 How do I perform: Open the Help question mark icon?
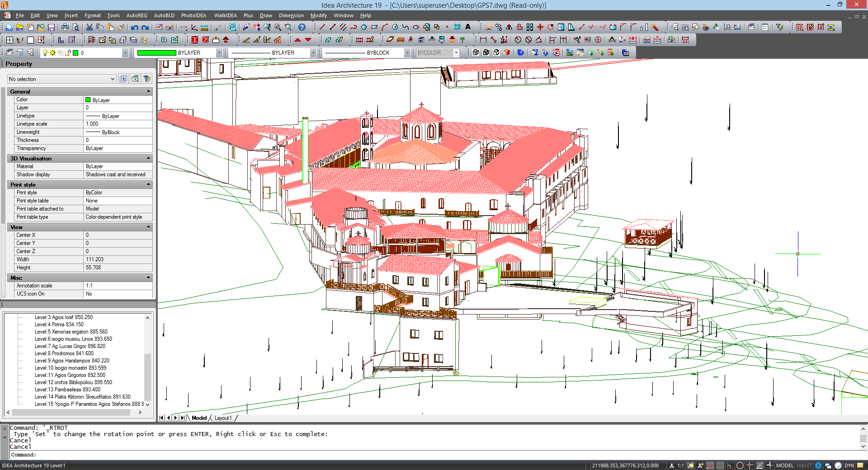[302, 27]
